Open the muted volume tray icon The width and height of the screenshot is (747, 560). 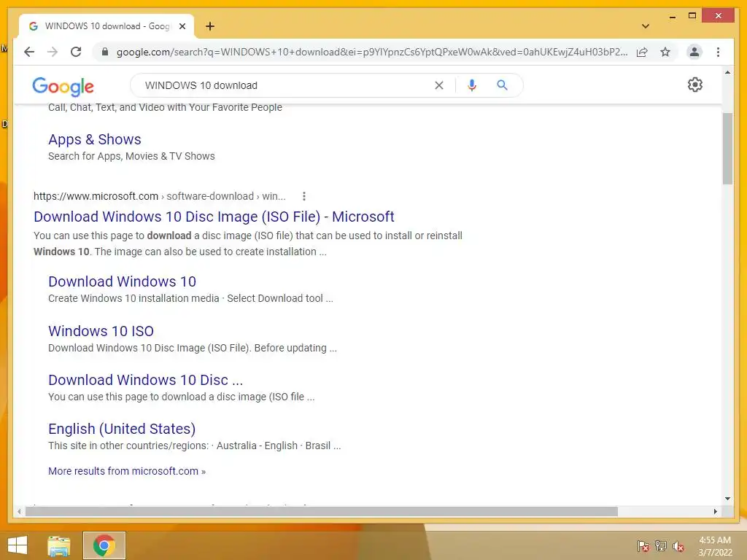pos(678,545)
